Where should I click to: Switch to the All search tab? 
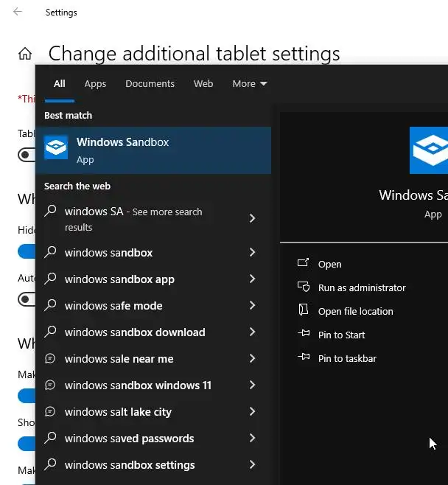[x=60, y=84]
